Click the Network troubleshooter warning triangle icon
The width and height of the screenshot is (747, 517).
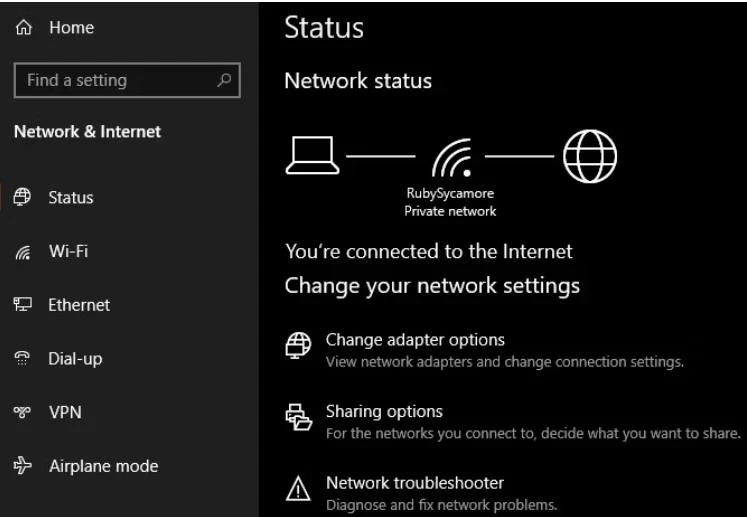click(x=298, y=488)
